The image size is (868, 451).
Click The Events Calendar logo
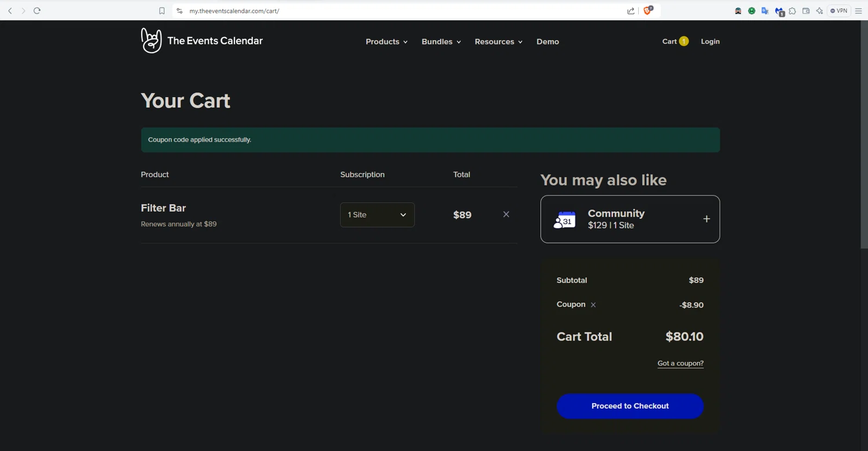202,40
